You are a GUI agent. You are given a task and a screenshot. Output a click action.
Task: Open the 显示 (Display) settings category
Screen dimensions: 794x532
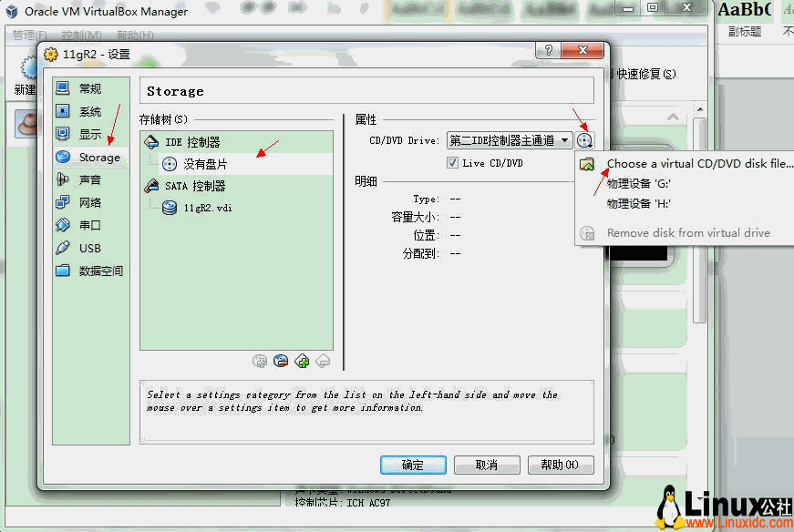coord(90,134)
